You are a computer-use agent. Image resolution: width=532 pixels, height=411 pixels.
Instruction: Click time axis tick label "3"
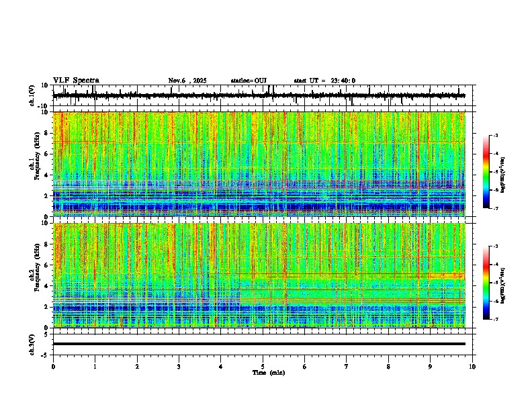pyautogui.click(x=179, y=367)
